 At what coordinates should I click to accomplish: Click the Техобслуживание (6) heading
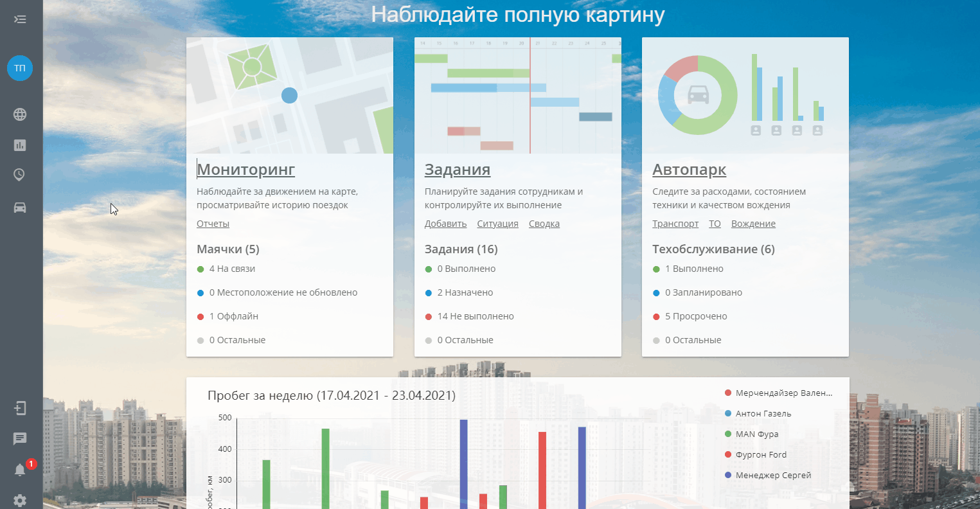713,249
